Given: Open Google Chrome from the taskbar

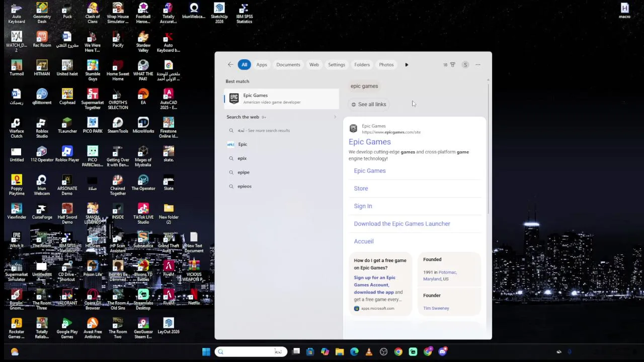Looking at the screenshot, I should point(398,352).
